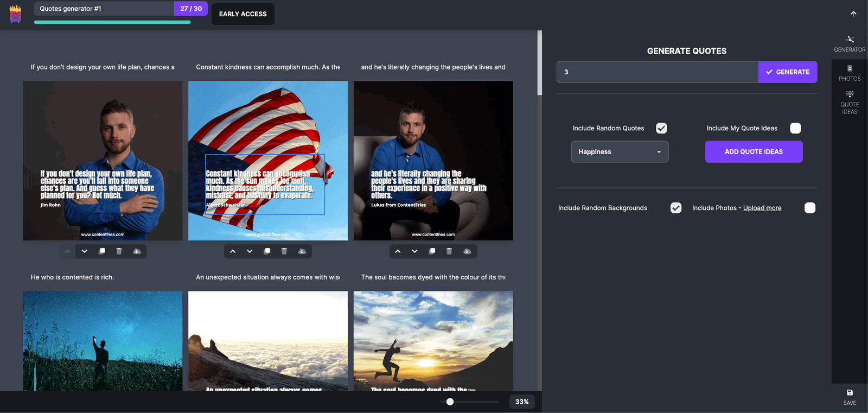The image size is (868, 413).
Task: Select the Lukas from ContentFries quote image
Action: 433,161
